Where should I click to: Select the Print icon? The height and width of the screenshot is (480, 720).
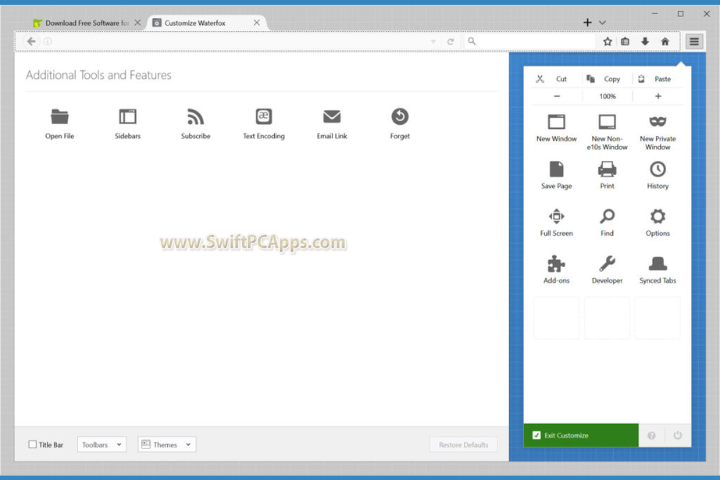tap(607, 169)
